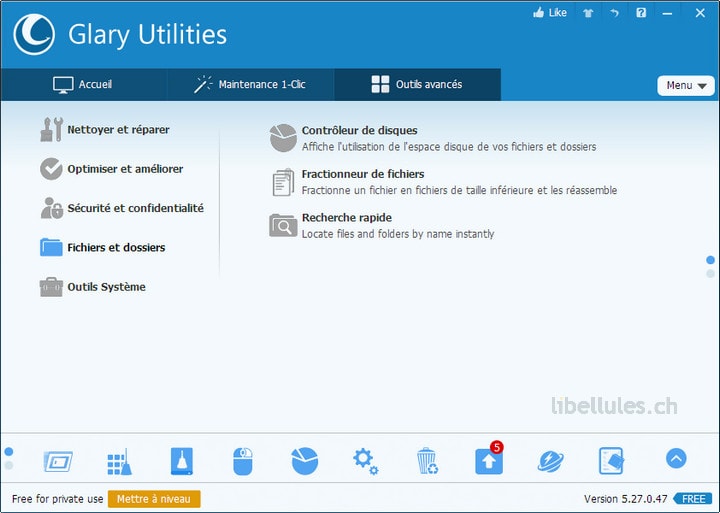Click the folder magnifier search icon
The image size is (720, 513).
(283, 225)
